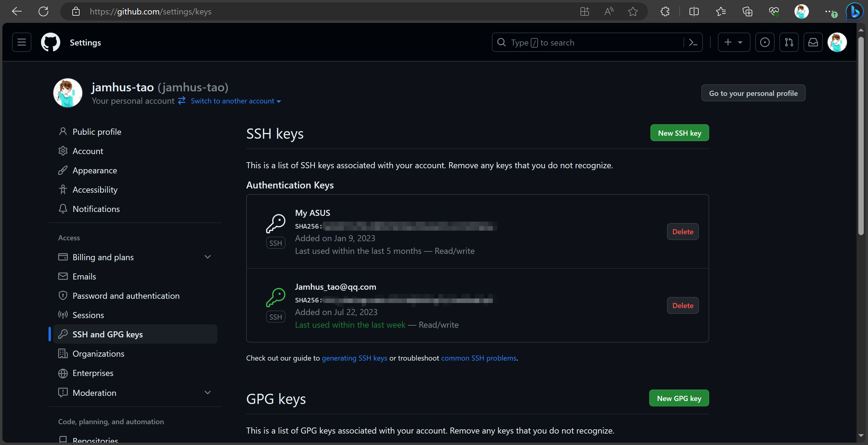Open Organizations settings
Screen dimensions: 868x445
click(x=135, y=353)
